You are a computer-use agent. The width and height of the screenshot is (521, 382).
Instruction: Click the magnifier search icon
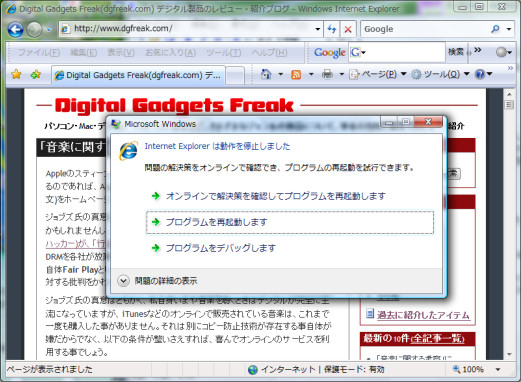point(495,29)
